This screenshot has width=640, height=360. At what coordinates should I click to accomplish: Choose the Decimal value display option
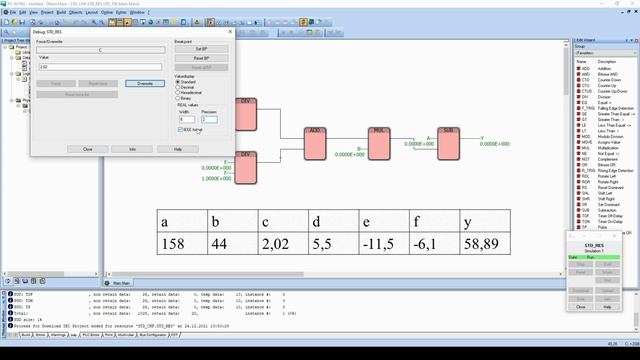tap(184, 87)
